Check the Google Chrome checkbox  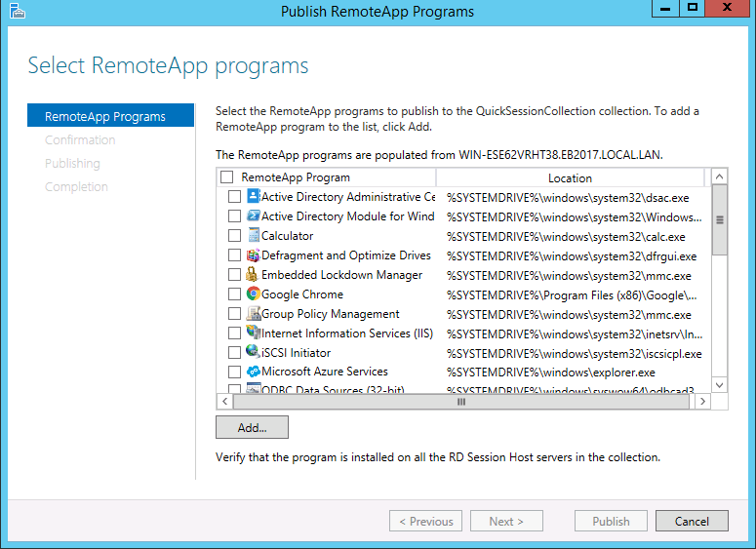(234, 294)
